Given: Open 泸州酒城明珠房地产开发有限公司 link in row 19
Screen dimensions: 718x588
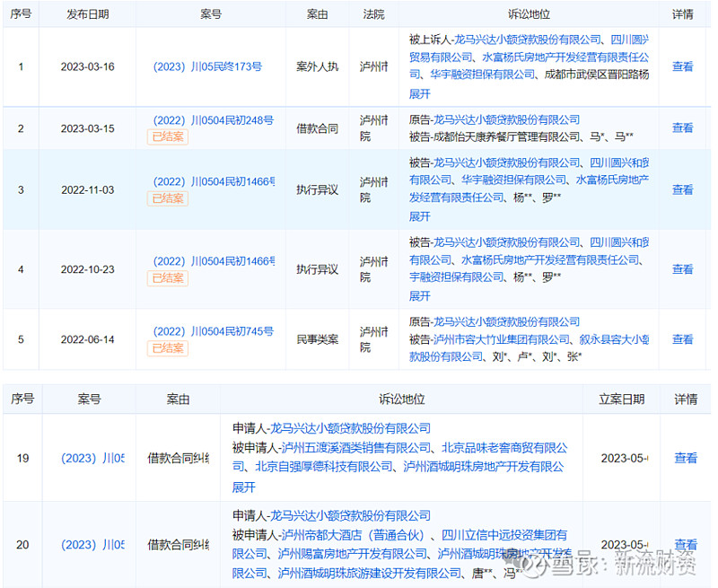Looking at the screenshot, I should 483,467.
